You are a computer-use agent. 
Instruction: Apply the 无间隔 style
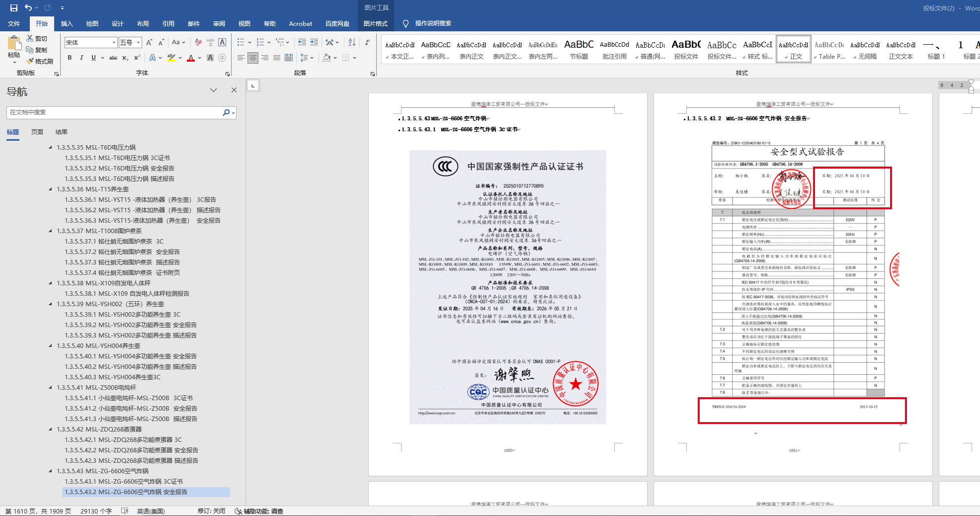[865, 50]
